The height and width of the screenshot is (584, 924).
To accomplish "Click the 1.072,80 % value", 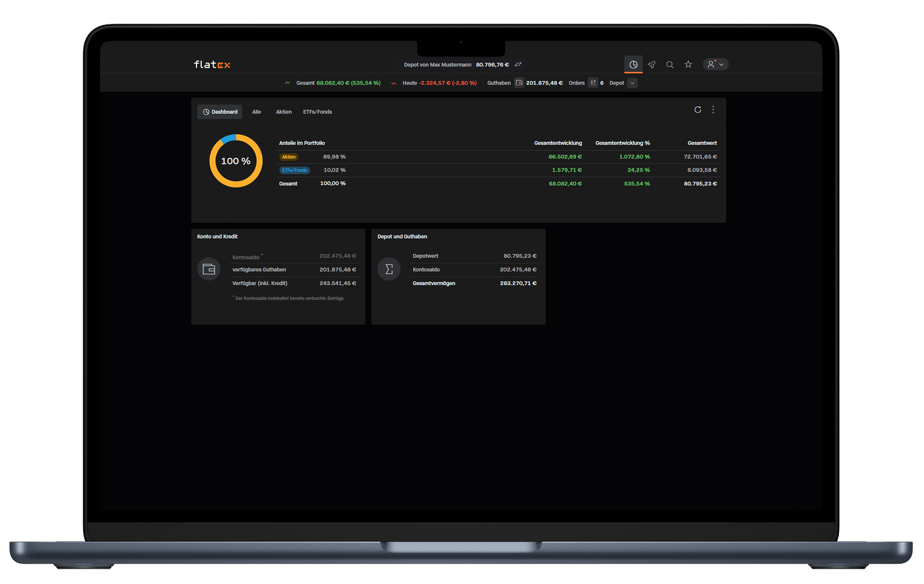I will tap(635, 157).
